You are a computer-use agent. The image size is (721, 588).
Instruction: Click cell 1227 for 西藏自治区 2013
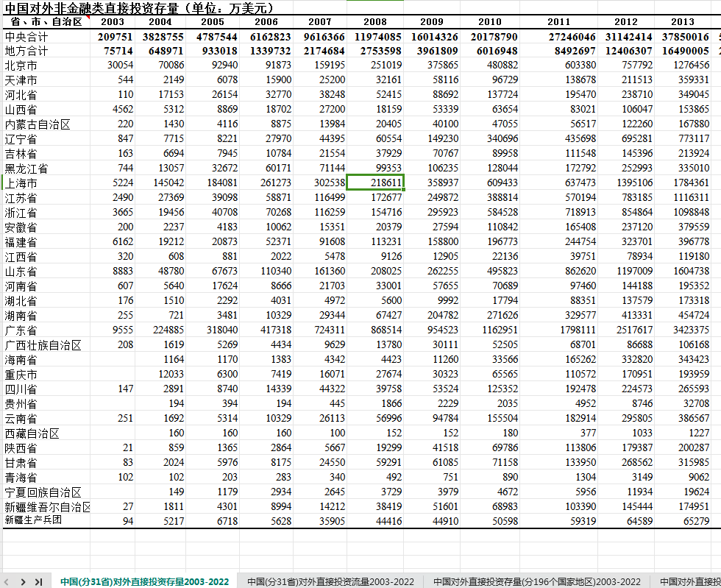(x=683, y=433)
